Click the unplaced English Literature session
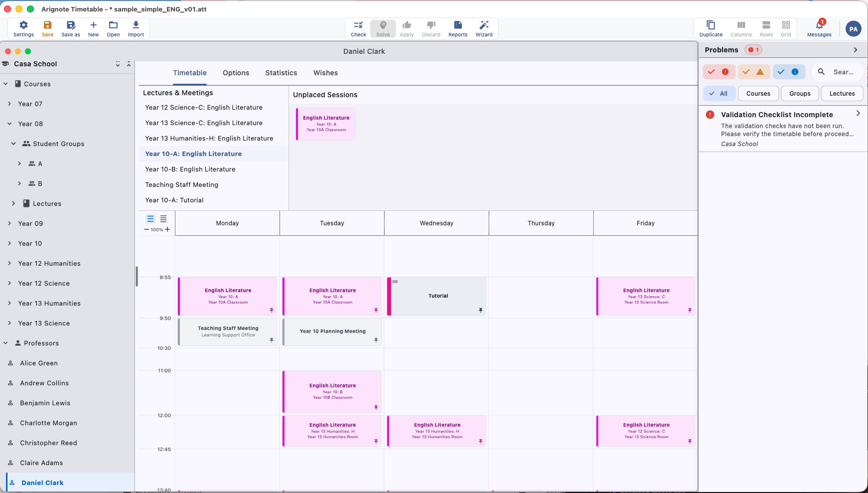This screenshot has height=493, width=868. click(326, 124)
